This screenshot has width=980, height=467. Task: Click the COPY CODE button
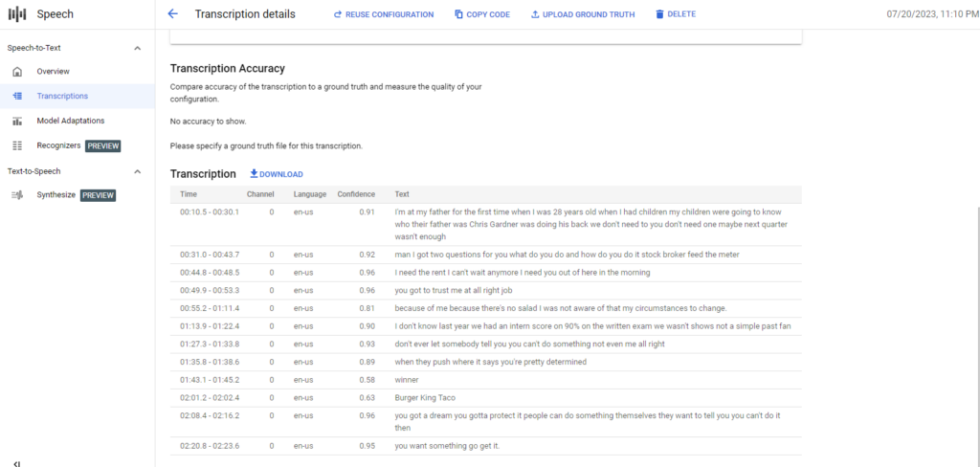click(482, 14)
